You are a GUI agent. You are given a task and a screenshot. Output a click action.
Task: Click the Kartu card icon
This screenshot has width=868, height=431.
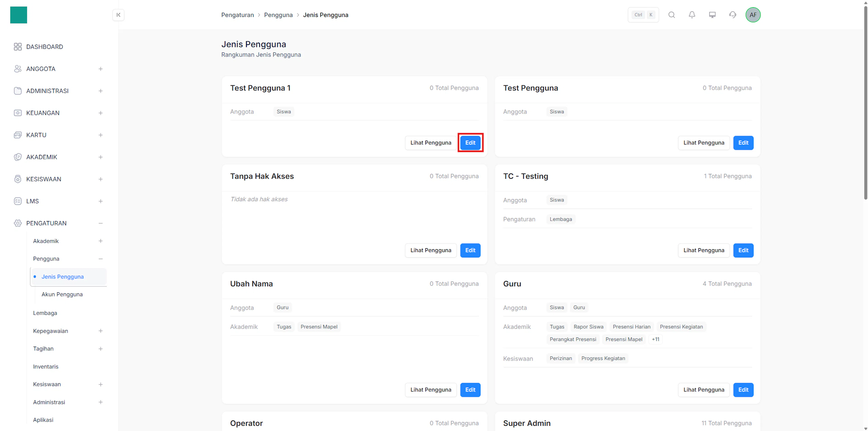18,135
